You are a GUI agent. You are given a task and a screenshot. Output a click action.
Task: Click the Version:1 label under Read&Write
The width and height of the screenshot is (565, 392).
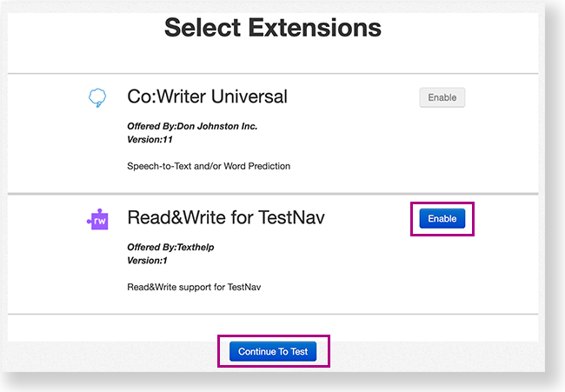[148, 259]
